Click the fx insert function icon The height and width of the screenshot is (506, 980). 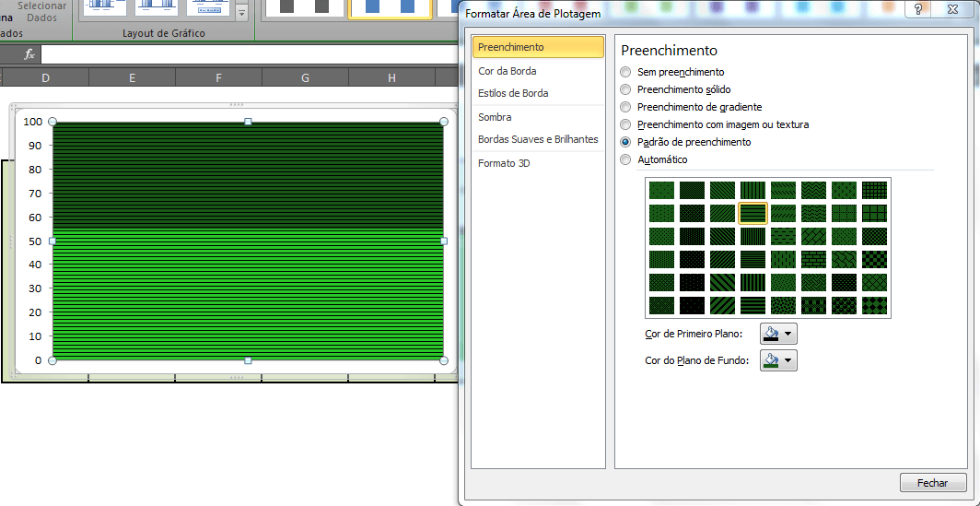(29, 54)
